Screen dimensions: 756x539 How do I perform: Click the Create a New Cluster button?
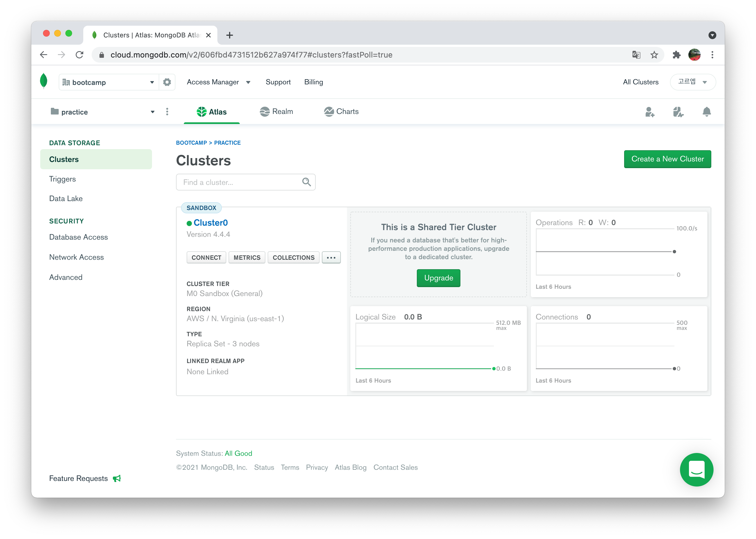(x=667, y=159)
